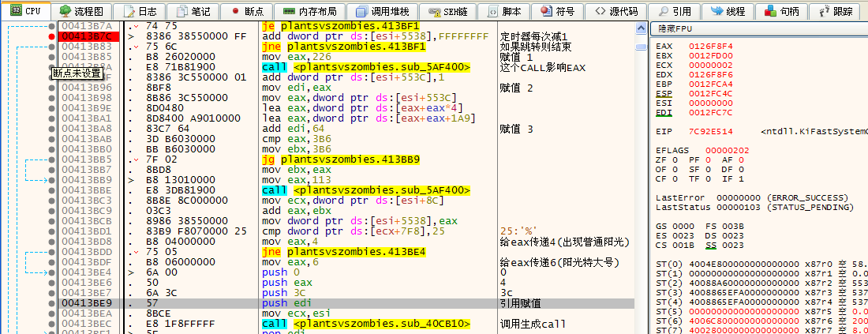Click the disassembly scrollbar up arrow
The height and width of the screenshot is (334, 868).
[x=641, y=28]
